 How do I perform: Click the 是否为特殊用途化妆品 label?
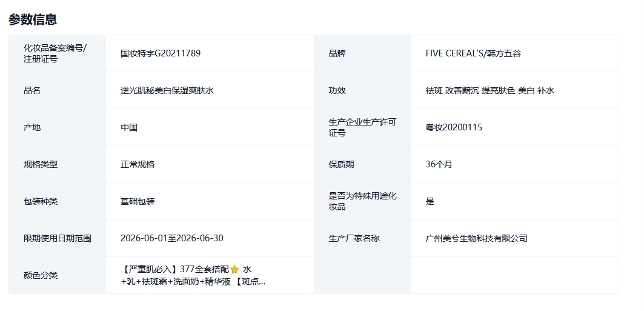(x=362, y=201)
